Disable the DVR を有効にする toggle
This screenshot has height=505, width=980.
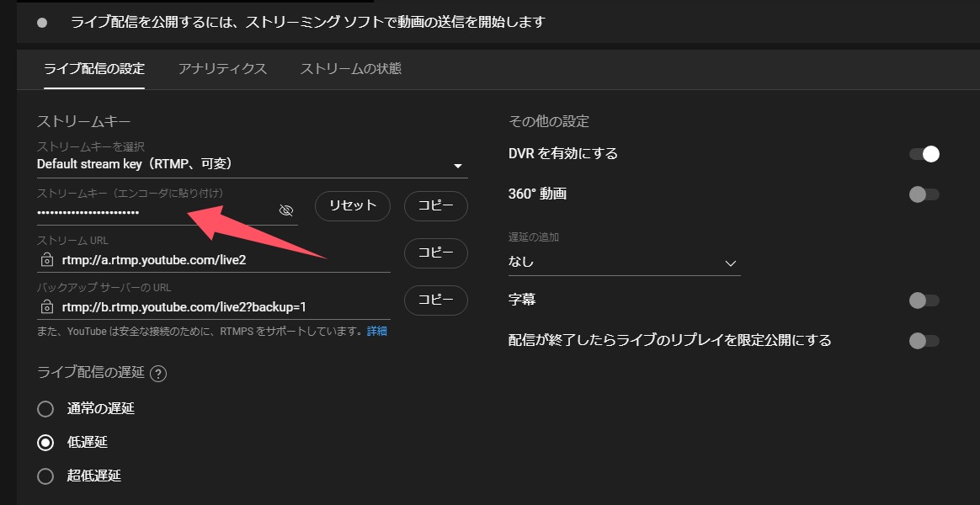[924, 154]
